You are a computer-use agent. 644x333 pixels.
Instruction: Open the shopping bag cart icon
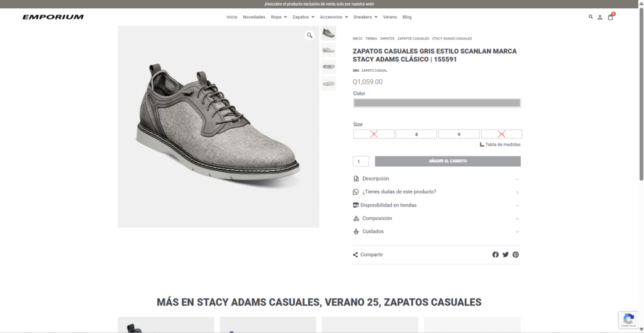point(610,17)
